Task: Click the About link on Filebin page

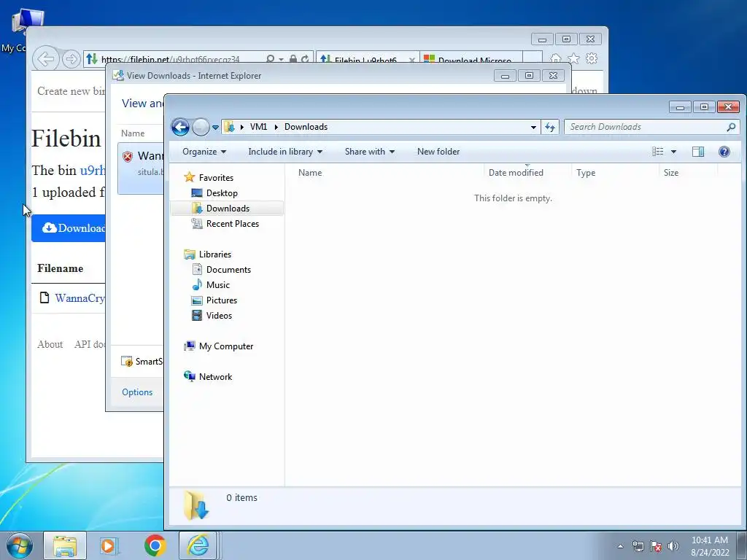Action: pos(50,344)
